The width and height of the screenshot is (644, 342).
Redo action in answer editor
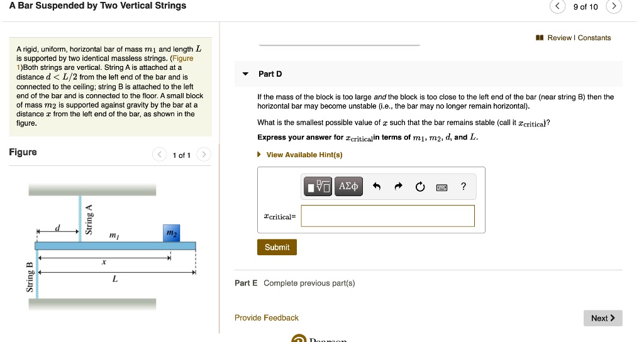pyautogui.click(x=398, y=187)
